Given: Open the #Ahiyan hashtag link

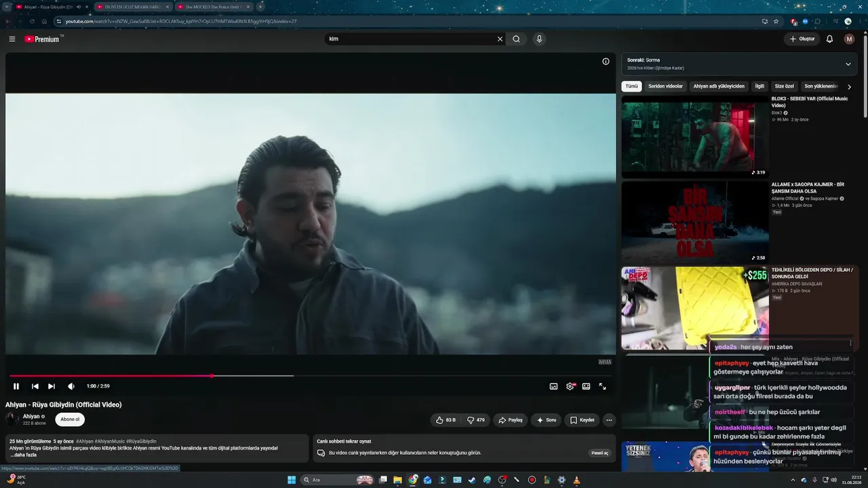Looking at the screenshot, I should click(x=85, y=441).
